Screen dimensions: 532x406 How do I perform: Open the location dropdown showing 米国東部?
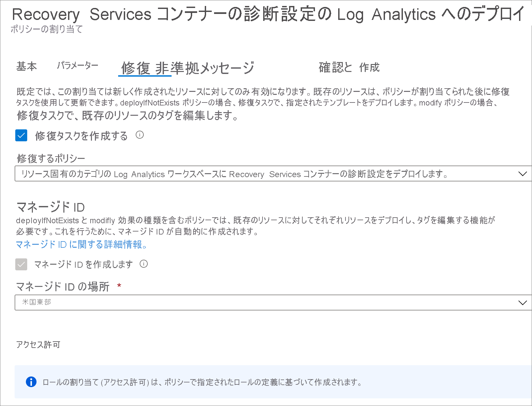(266, 302)
